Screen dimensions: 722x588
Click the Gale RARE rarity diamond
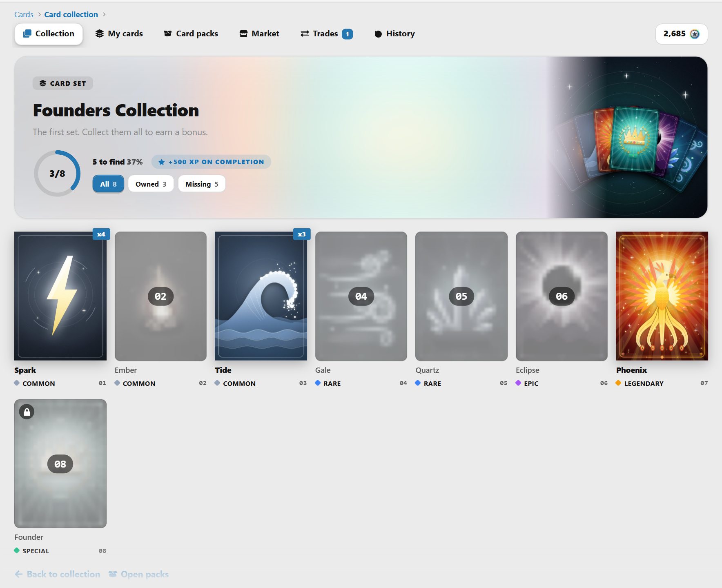tap(318, 383)
